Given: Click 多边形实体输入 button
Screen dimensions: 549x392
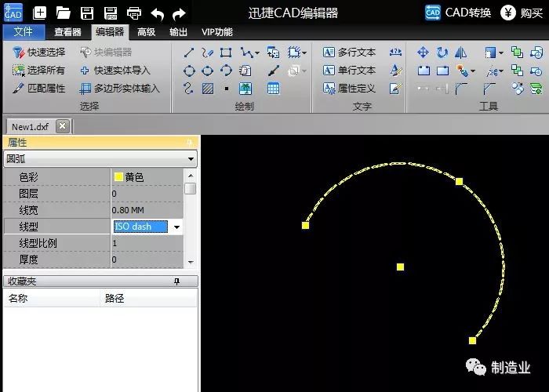Looking at the screenshot, I should click(119, 88).
